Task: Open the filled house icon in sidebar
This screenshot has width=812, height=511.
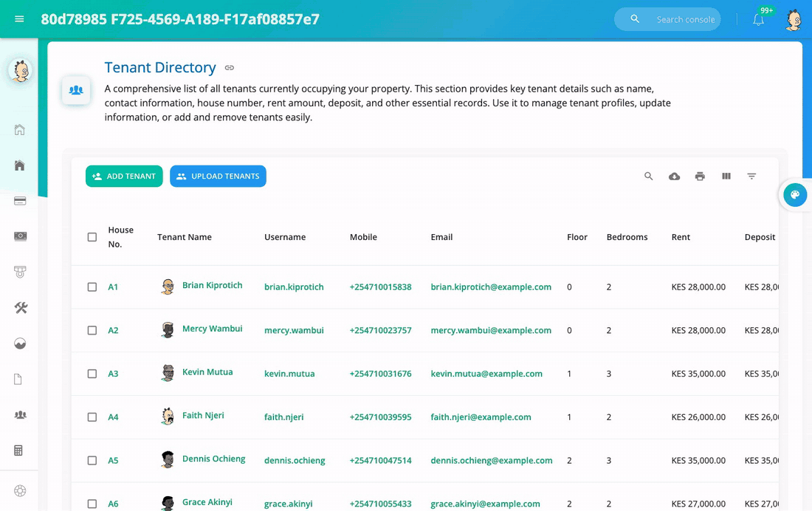Action: [20, 165]
